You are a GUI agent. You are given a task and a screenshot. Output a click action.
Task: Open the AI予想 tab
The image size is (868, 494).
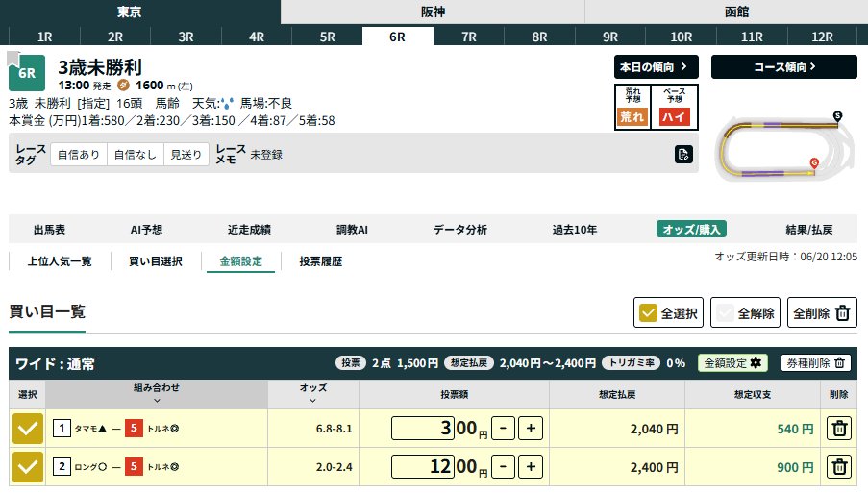tap(147, 230)
